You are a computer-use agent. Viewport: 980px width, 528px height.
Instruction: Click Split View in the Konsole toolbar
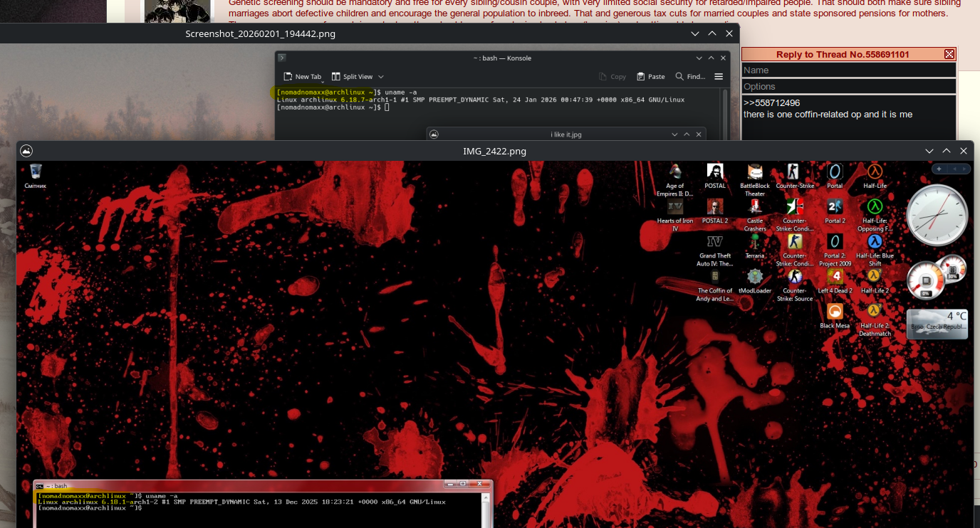click(352, 76)
